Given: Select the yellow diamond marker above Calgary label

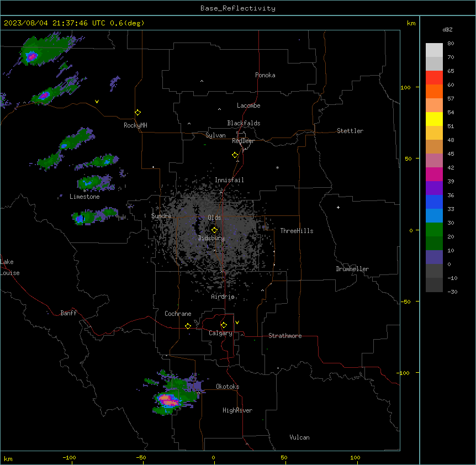Looking at the screenshot, I should pos(224,325).
